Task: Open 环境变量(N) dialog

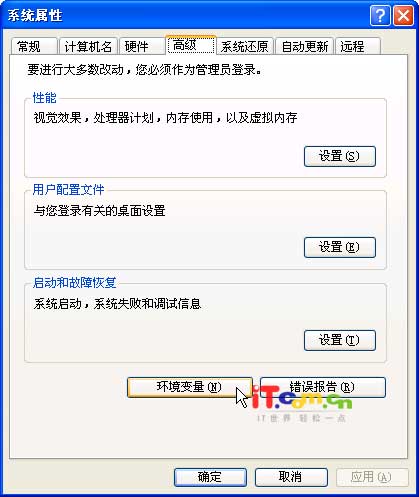Action: [189, 387]
